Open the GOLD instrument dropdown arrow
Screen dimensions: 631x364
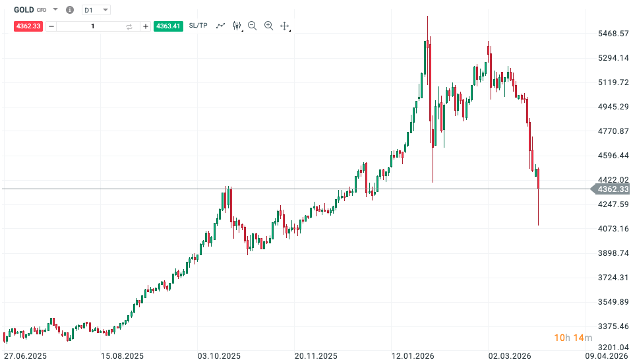coord(55,10)
